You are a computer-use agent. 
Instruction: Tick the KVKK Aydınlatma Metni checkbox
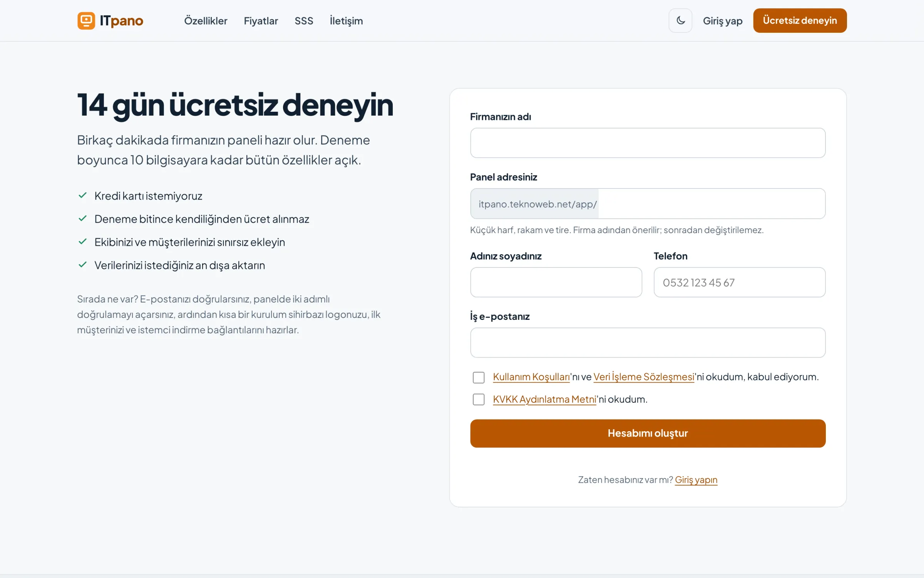click(x=479, y=399)
